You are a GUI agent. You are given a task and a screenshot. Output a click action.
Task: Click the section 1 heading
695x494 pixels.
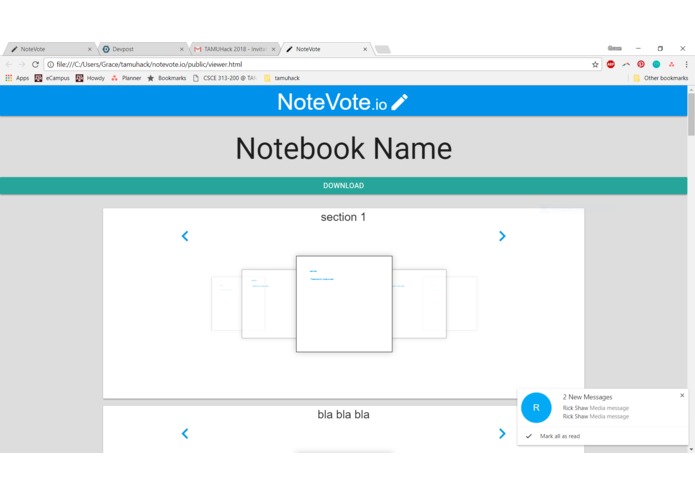point(344,217)
